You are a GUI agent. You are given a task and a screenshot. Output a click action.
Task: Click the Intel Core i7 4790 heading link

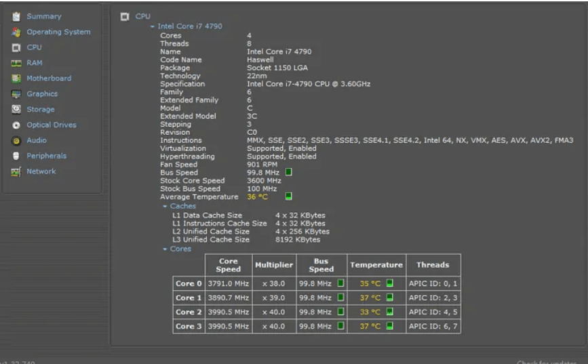click(190, 26)
